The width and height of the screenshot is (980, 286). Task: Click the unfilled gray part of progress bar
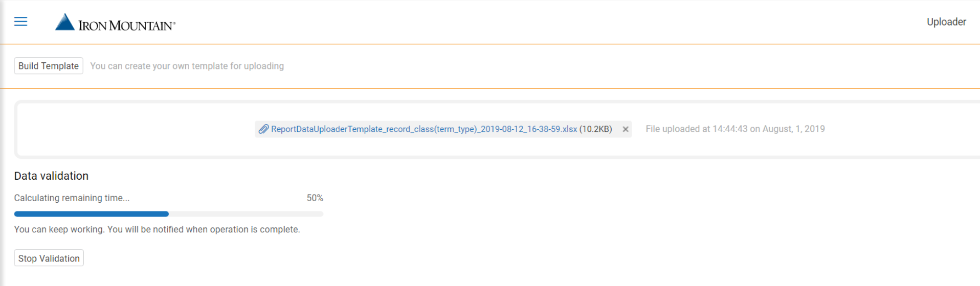click(246, 214)
